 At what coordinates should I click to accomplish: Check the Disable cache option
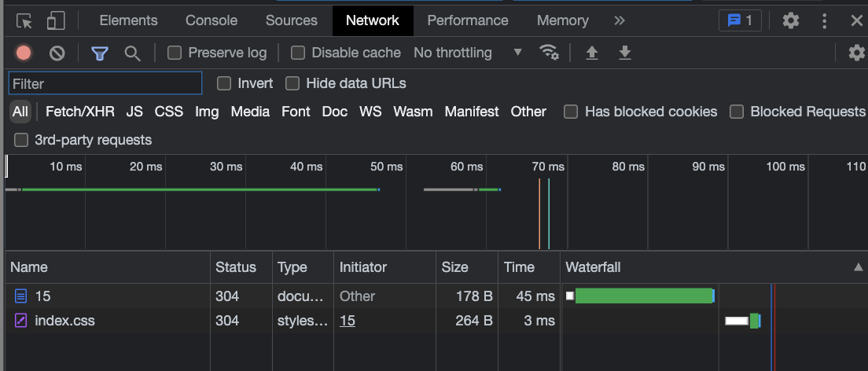click(x=298, y=53)
